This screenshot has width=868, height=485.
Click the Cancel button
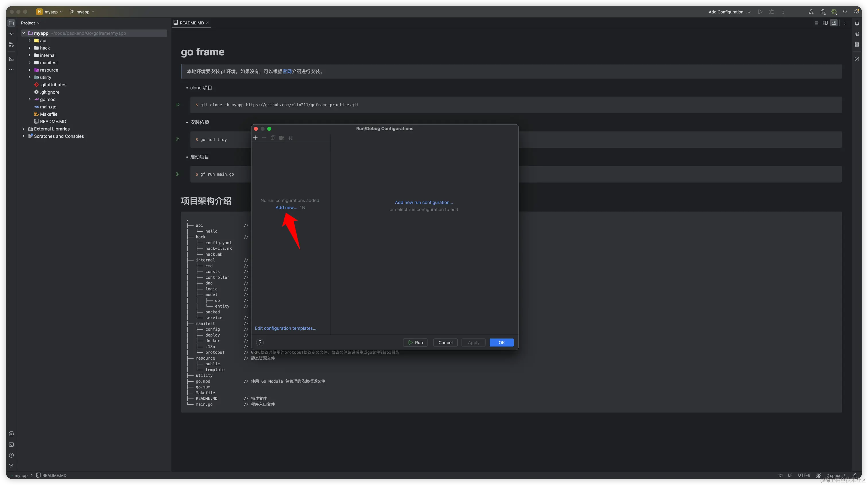click(x=445, y=343)
